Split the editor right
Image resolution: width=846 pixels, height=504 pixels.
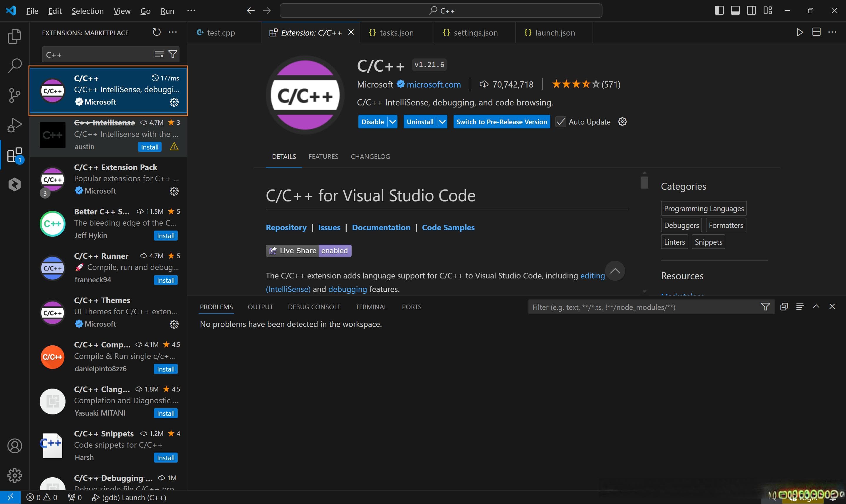point(816,32)
